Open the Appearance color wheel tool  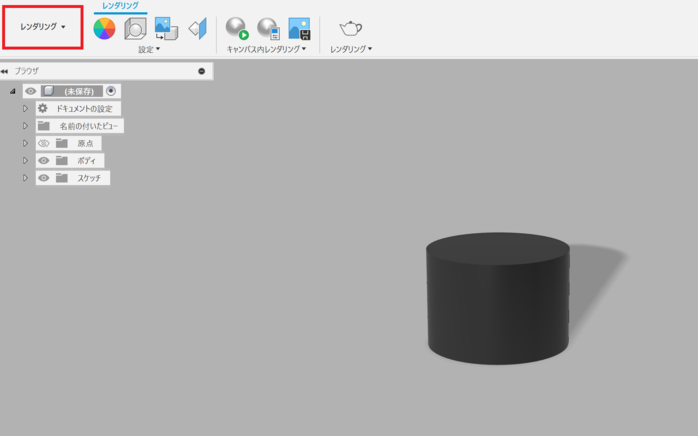104,29
